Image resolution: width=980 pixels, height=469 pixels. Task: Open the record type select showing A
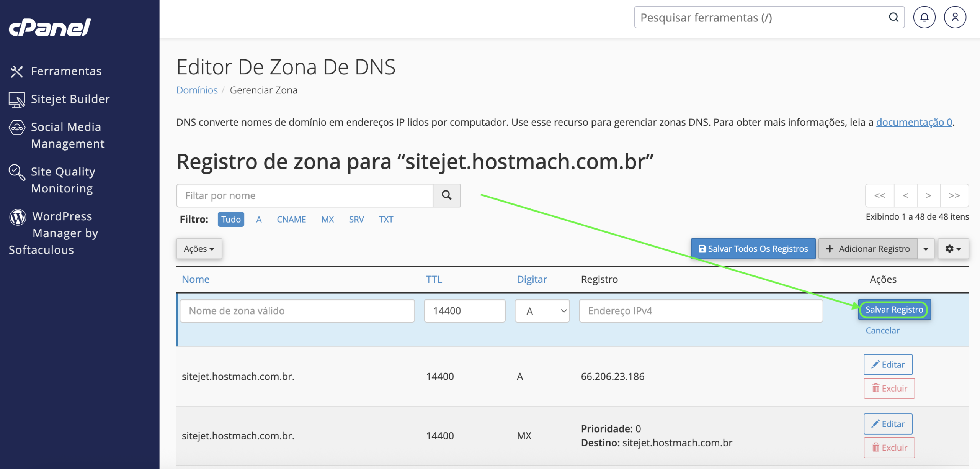pyautogui.click(x=542, y=311)
